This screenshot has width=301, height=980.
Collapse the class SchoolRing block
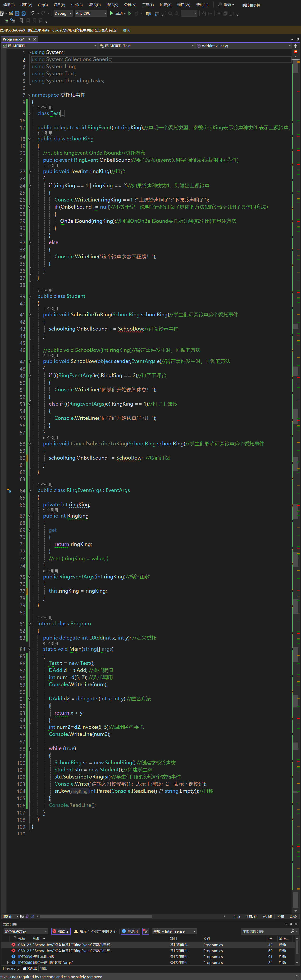click(29, 139)
